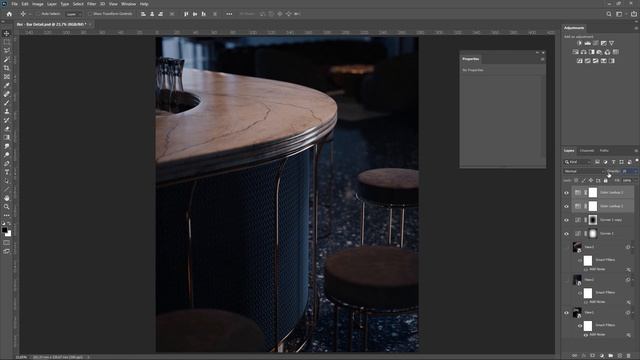Open the Layers panel flyout menu
This screenshot has height=360, width=640.
click(x=636, y=151)
